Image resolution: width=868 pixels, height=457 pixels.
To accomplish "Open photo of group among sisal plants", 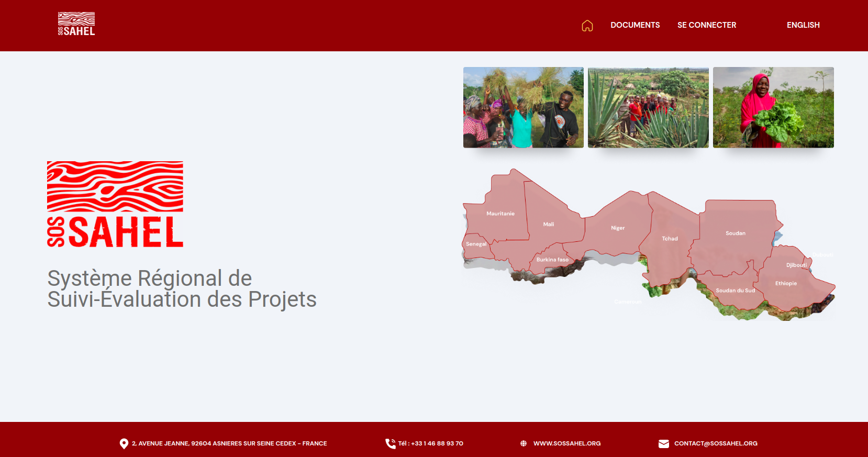I will [x=648, y=107].
